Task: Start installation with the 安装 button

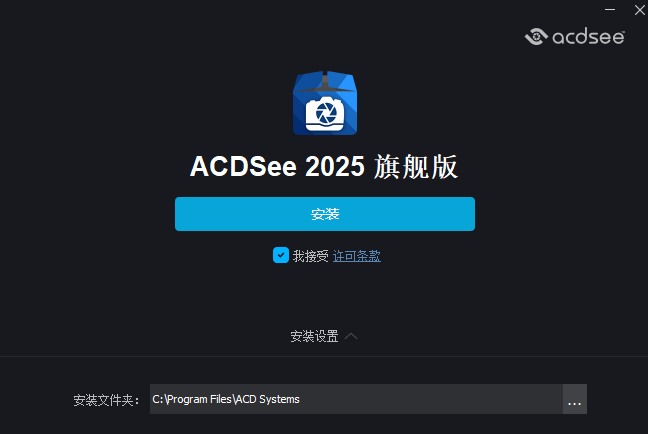Action: tap(325, 214)
